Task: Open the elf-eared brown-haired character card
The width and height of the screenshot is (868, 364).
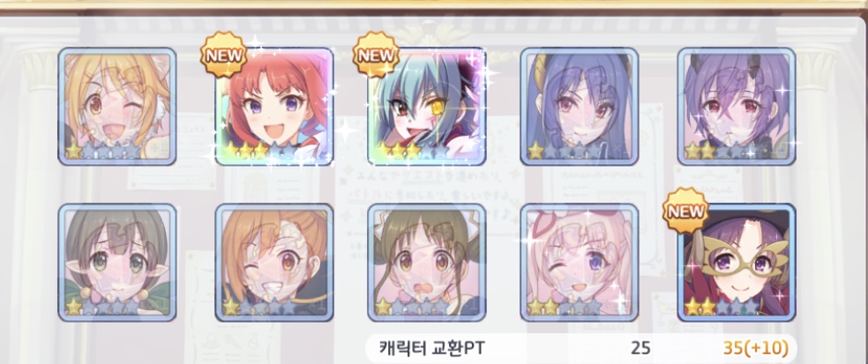Action: point(116,263)
